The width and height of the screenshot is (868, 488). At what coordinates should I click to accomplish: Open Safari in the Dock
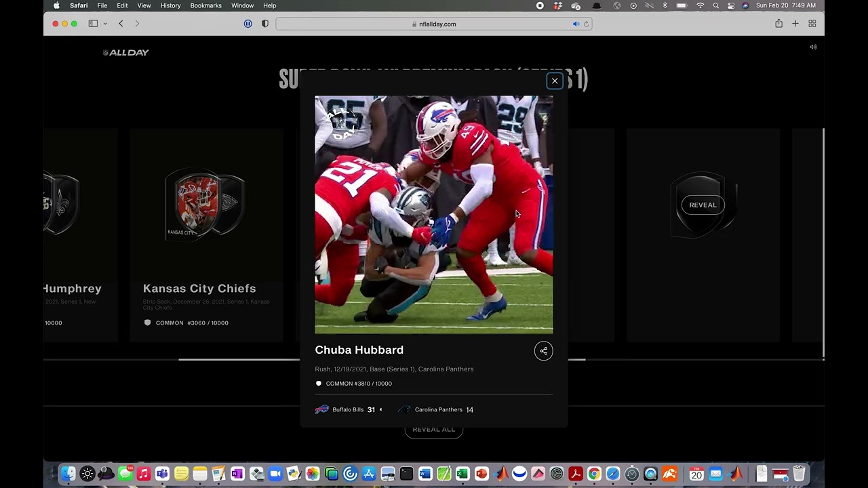613,474
